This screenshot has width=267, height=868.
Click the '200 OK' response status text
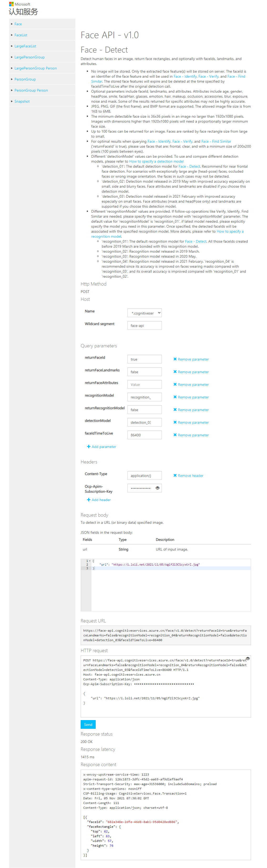click(87, 742)
